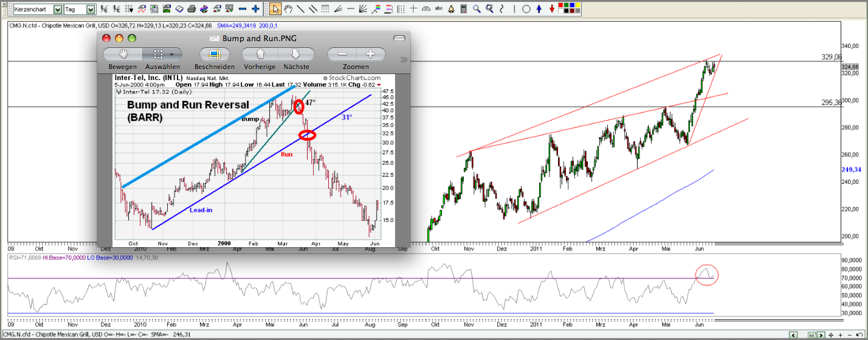Open the grid options toolbar icon

[x=129, y=9]
